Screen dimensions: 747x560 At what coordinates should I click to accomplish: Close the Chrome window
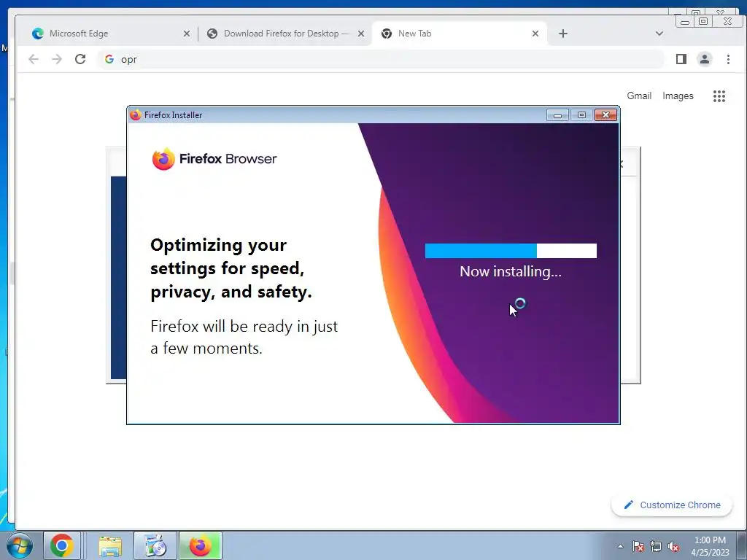coord(727,21)
